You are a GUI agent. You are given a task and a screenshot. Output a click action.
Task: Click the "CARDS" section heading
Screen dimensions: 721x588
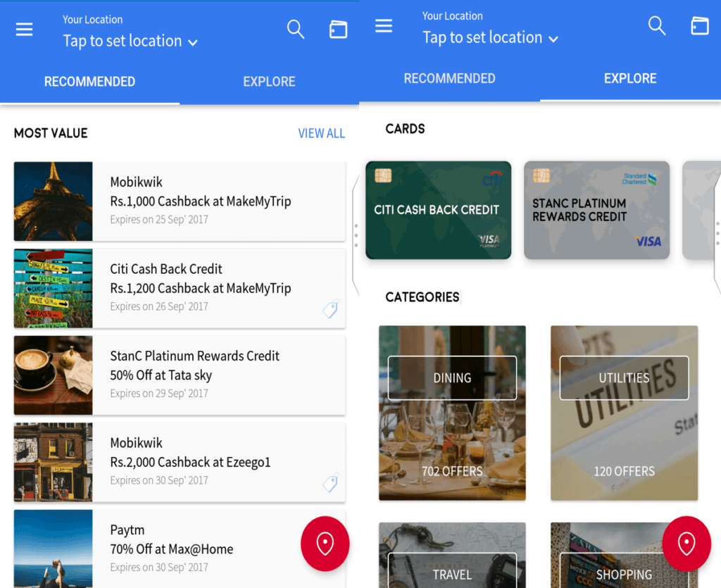point(405,129)
